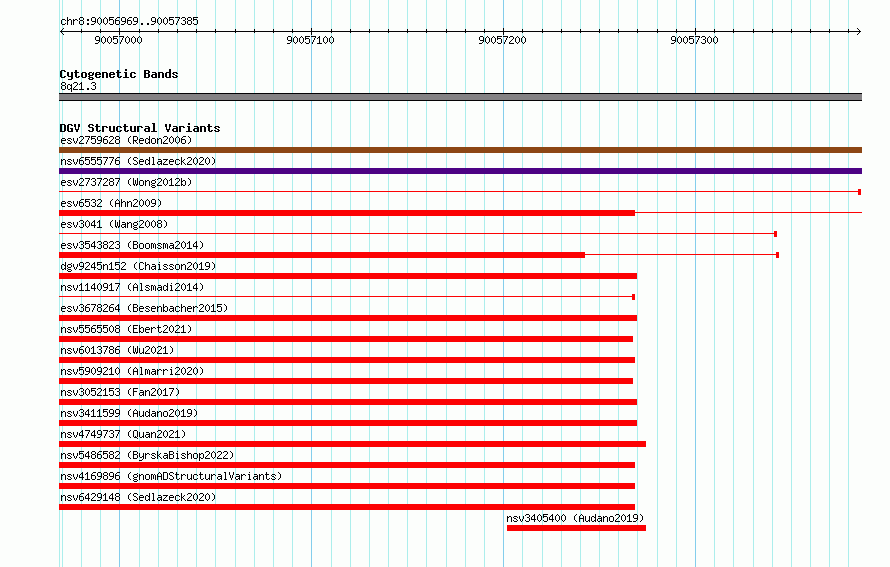
Task: Click the gray 8q21.3 cytogenetic band bar
Action: click(x=460, y=97)
